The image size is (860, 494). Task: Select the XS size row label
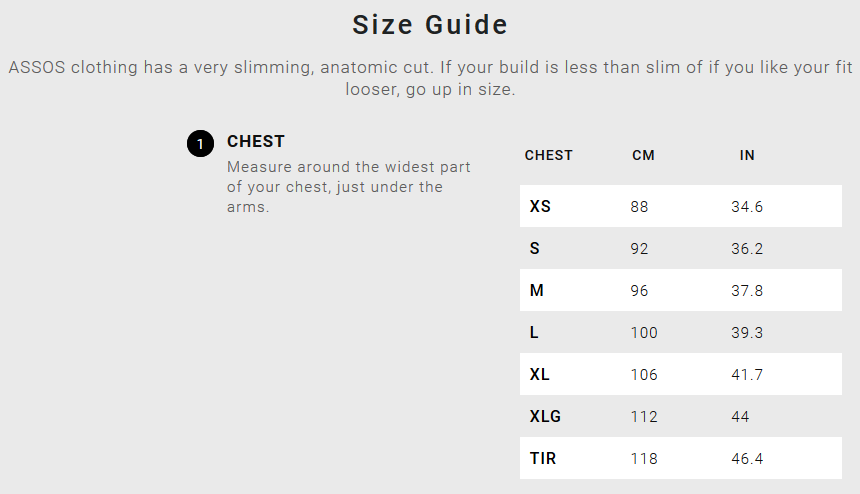(x=540, y=207)
